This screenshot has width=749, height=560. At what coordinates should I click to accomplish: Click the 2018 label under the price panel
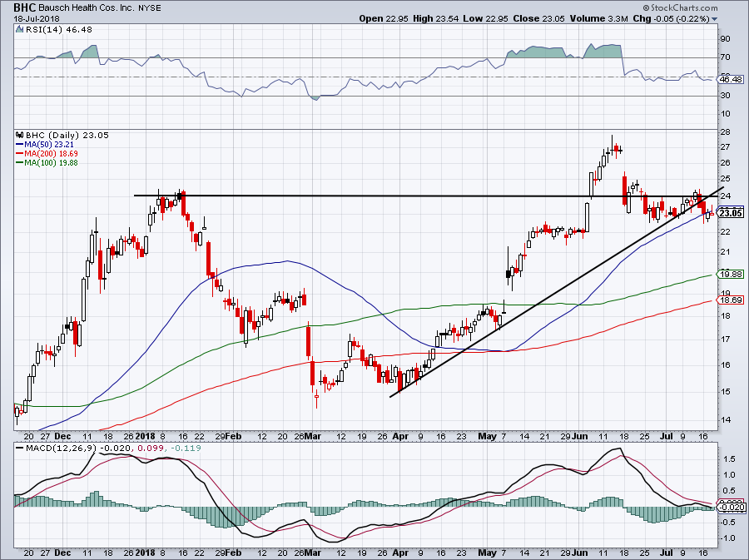tap(145, 436)
